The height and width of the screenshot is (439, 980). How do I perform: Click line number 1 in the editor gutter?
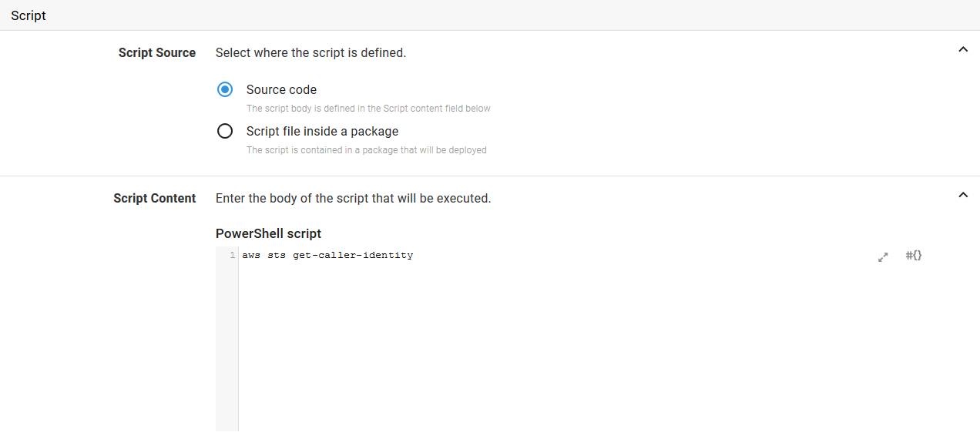pyautogui.click(x=232, y=255)
